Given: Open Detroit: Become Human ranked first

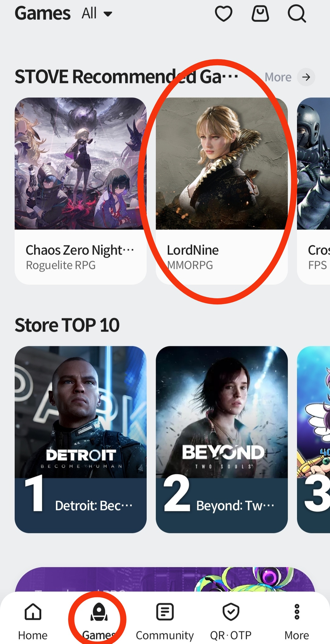Looking at the screenshot, I should click(81, 439).
